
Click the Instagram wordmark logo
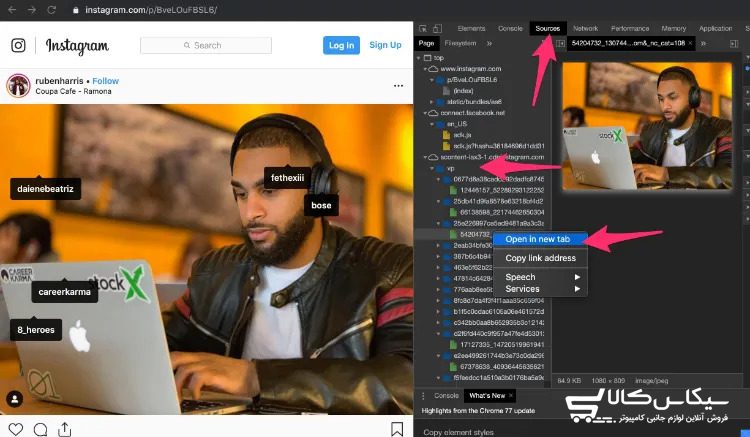[x=77, y=46]
